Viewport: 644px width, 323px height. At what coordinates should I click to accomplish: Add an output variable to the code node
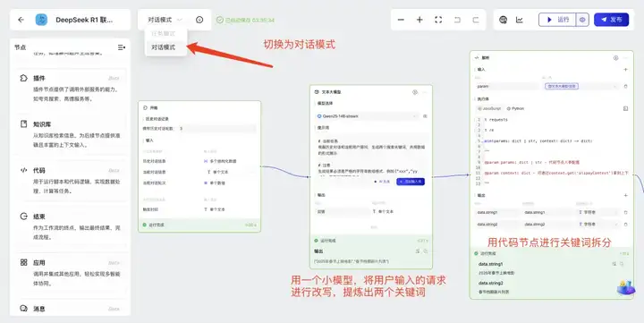[625, 195]
